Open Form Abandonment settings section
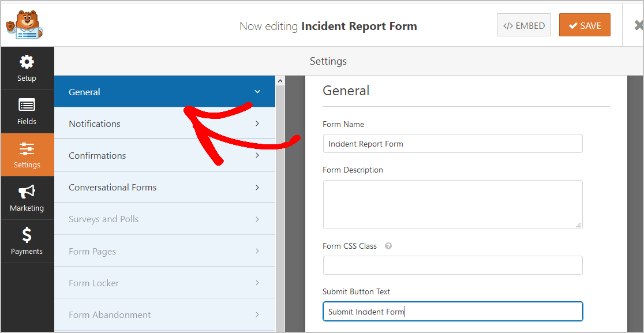This screenshot has width=644, height=333. (164, 315)
